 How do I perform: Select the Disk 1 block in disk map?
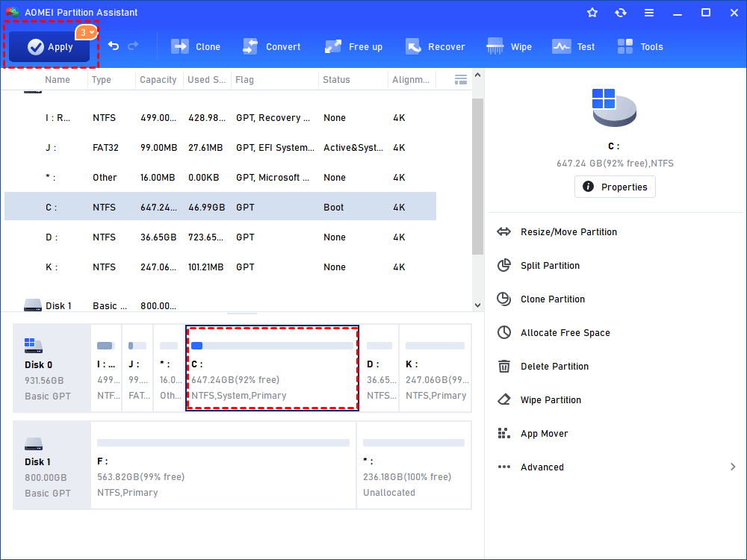52,465
